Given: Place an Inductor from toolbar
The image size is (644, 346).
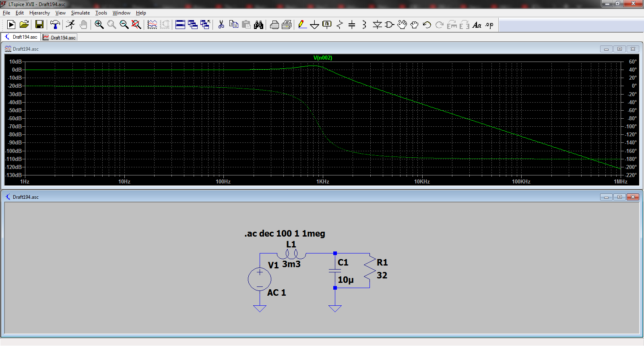Looking at the screenshot, I should coord(364,25).
